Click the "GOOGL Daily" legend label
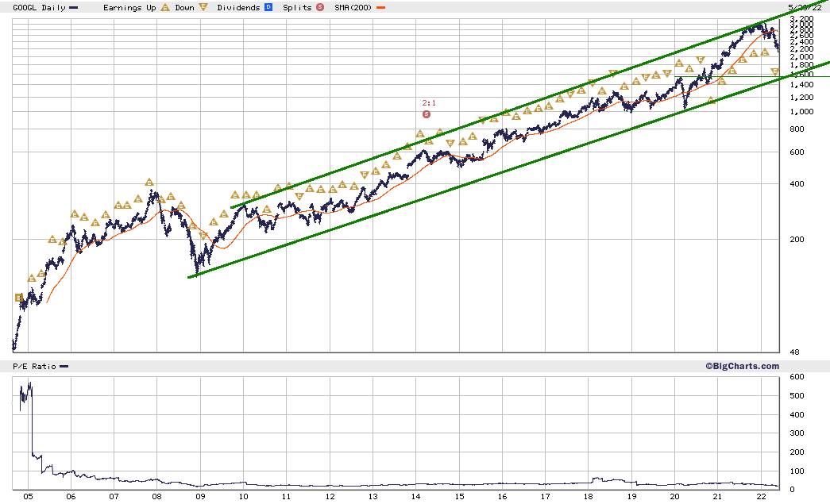830x504 pixels. [x=39, y=7]
